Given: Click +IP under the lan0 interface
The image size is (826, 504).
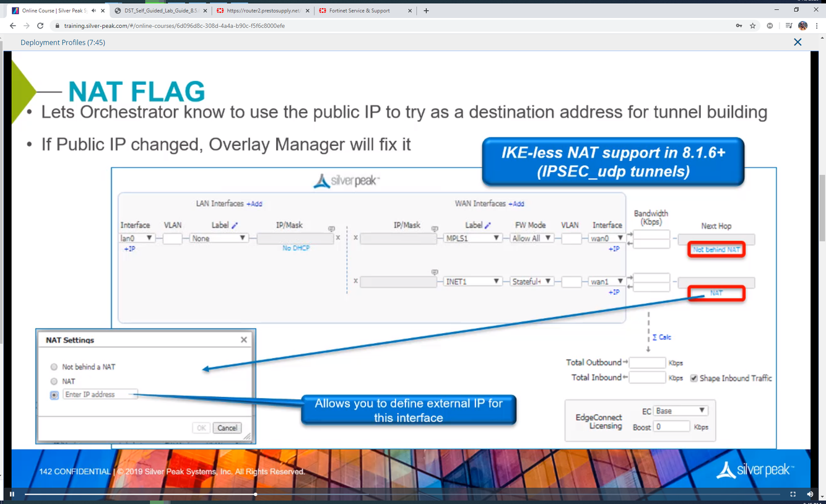Looking at the screenshot, I should pos(129,249).
